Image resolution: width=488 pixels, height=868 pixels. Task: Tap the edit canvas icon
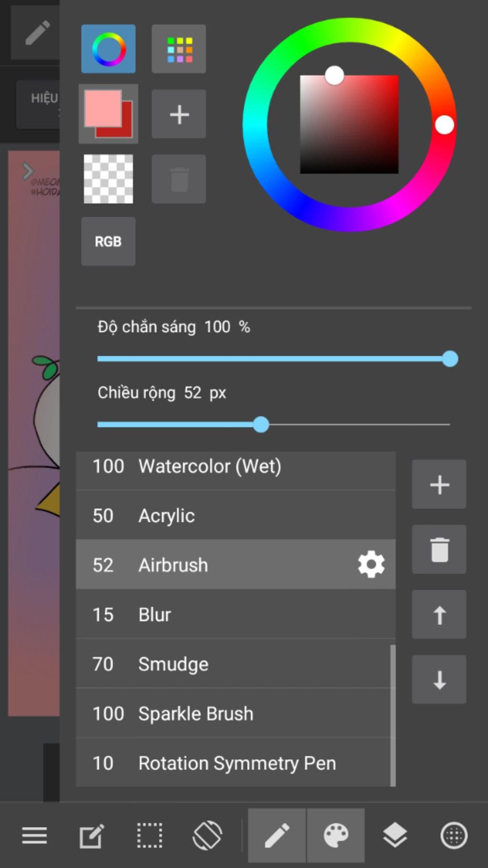point(91,836)
